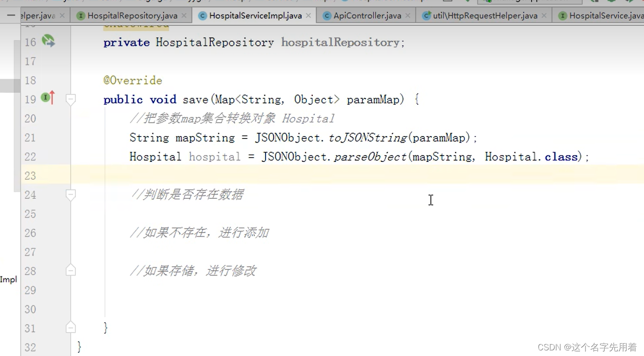The height and width of the screenshot is (356, 644).
Task: Click the comment '//如果存储，进行修改'
Action: click(x=193, y=270)
